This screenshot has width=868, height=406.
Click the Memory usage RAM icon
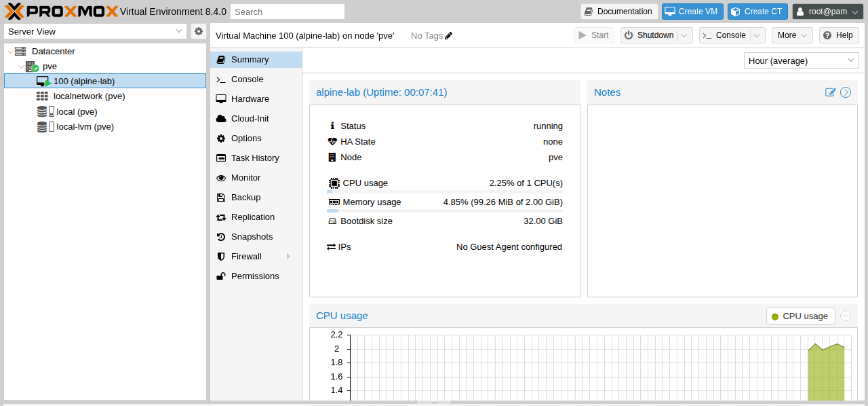click(334, 202)
